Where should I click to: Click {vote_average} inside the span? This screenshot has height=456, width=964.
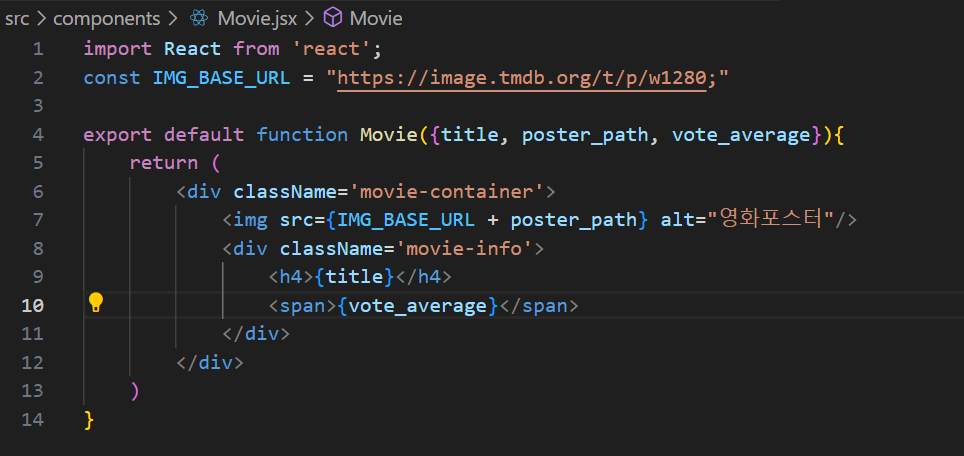[x=417, y=306]
